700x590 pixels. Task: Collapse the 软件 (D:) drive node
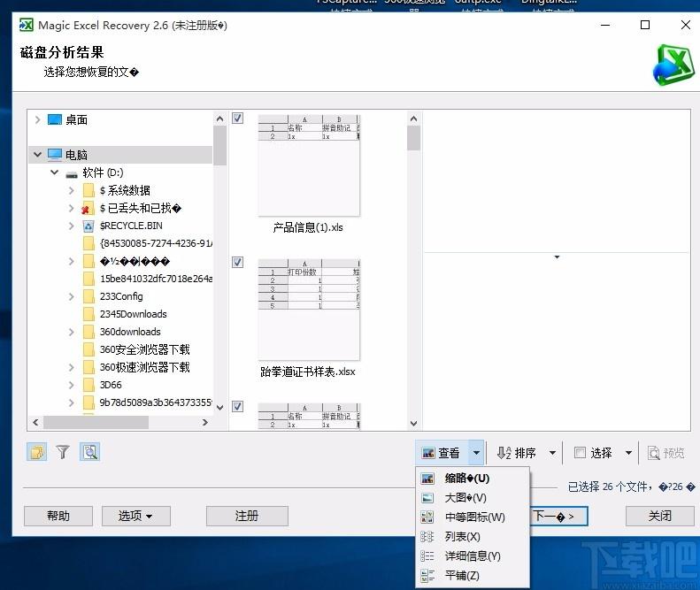click(x=55, y=172)
